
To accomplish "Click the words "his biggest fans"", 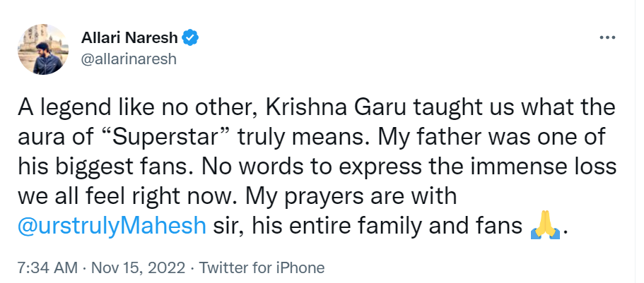I will click(98, 169).
